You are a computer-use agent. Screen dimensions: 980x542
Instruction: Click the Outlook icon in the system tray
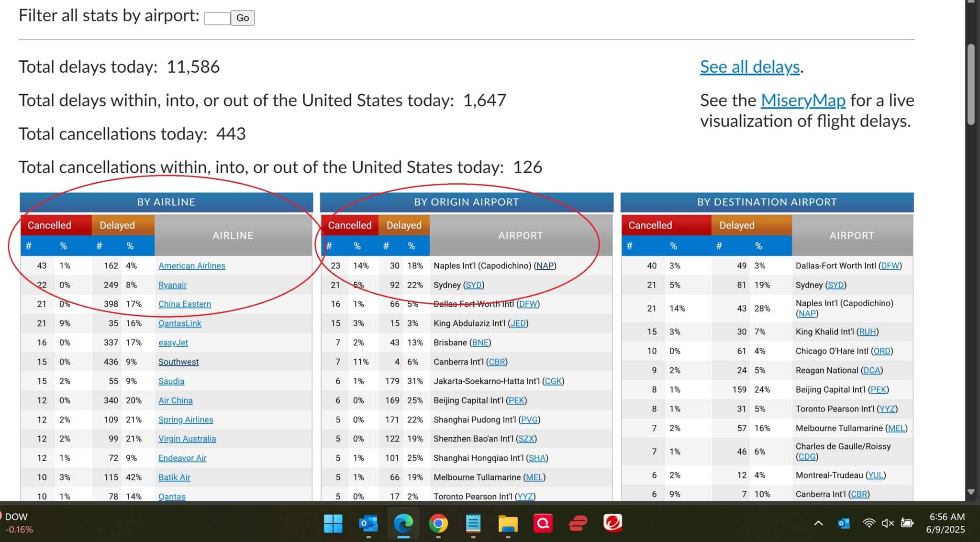coord(844,523)
